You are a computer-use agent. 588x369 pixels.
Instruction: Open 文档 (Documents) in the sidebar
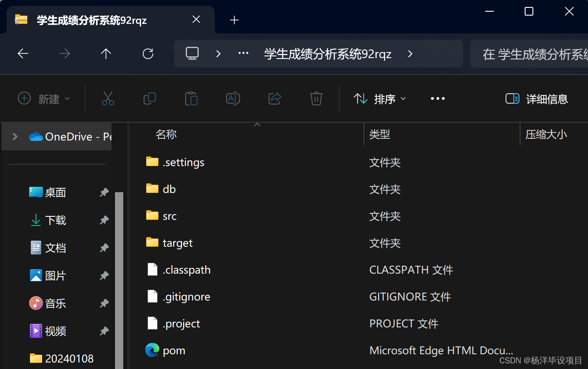point(47,248)
